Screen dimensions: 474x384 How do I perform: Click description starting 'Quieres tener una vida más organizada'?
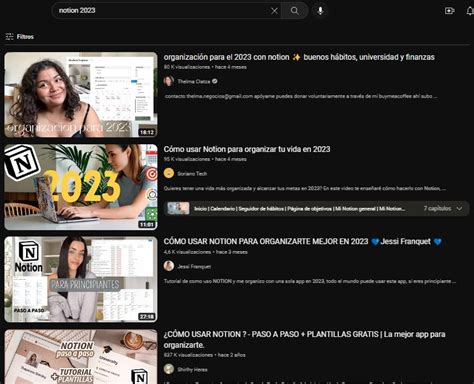[305, 188]
